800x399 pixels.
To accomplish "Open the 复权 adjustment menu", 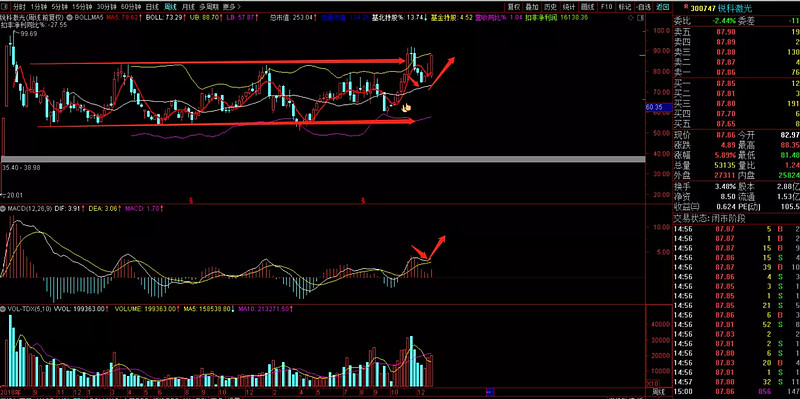I will 514,7.
